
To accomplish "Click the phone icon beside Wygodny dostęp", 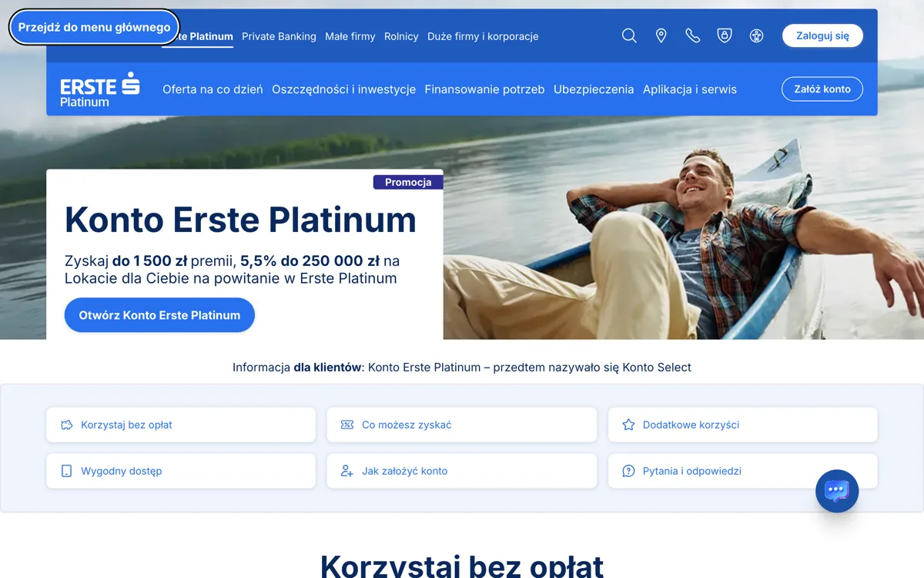I will point(67,471).
